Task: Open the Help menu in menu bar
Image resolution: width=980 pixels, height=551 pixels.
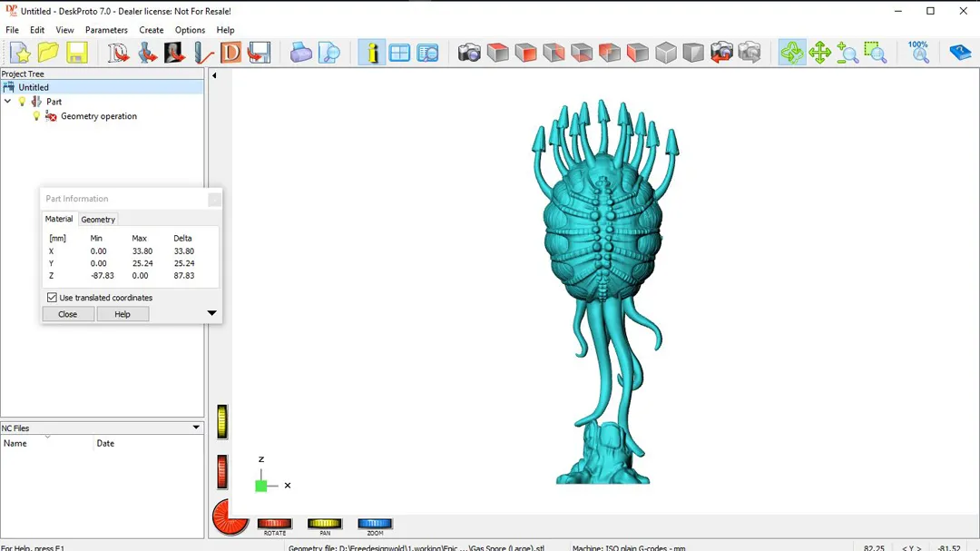Action: (x=226, y=30)
